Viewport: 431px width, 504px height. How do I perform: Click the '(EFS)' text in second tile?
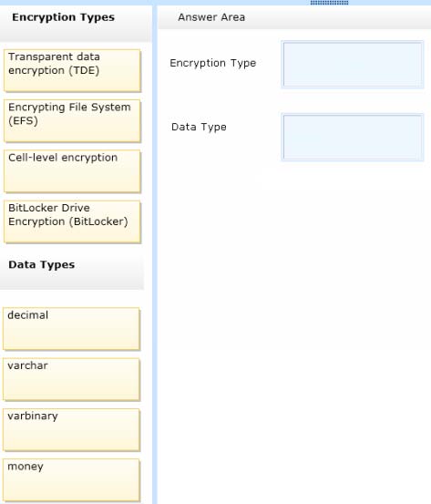click(x=23, y=121)
